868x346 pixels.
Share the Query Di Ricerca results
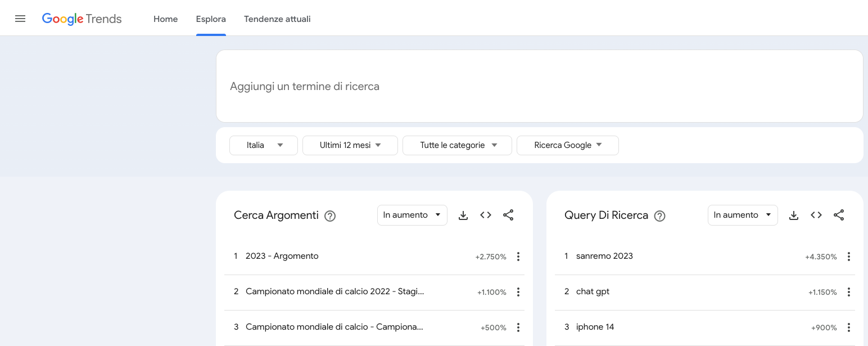coord(839,215)
